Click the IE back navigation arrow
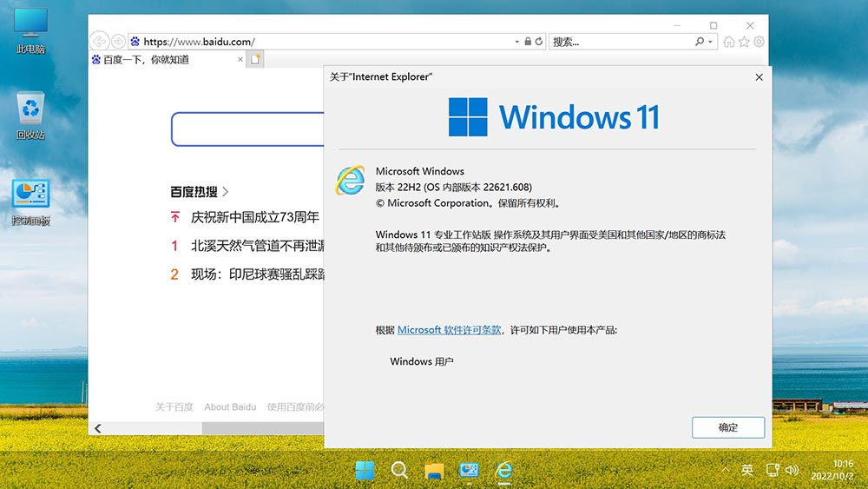Screen dimensions: 868x489 click(x=99, y=42)
